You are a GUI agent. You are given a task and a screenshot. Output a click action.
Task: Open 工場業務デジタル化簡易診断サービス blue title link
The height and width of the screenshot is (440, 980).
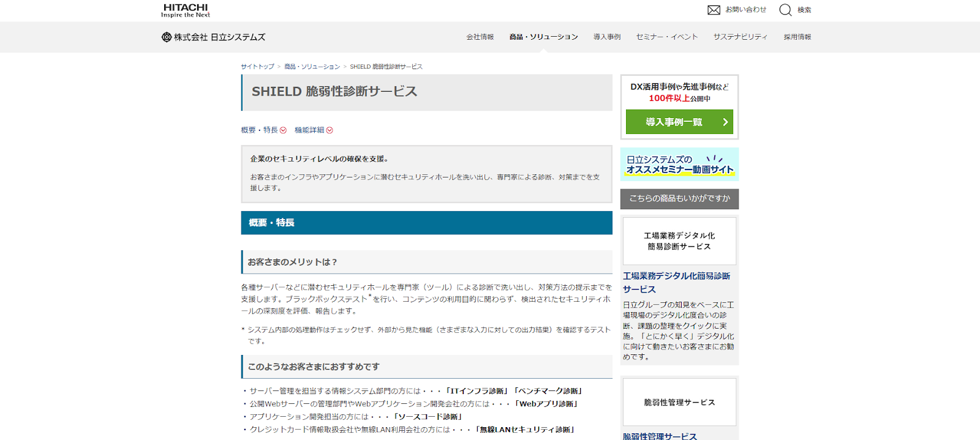point(677,283)
